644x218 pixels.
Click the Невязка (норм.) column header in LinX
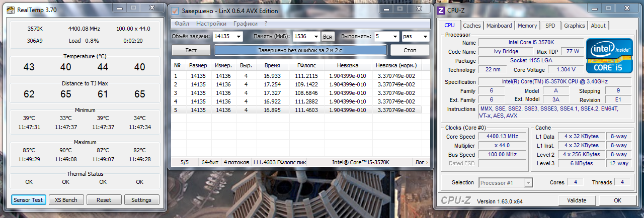(396, 65)
